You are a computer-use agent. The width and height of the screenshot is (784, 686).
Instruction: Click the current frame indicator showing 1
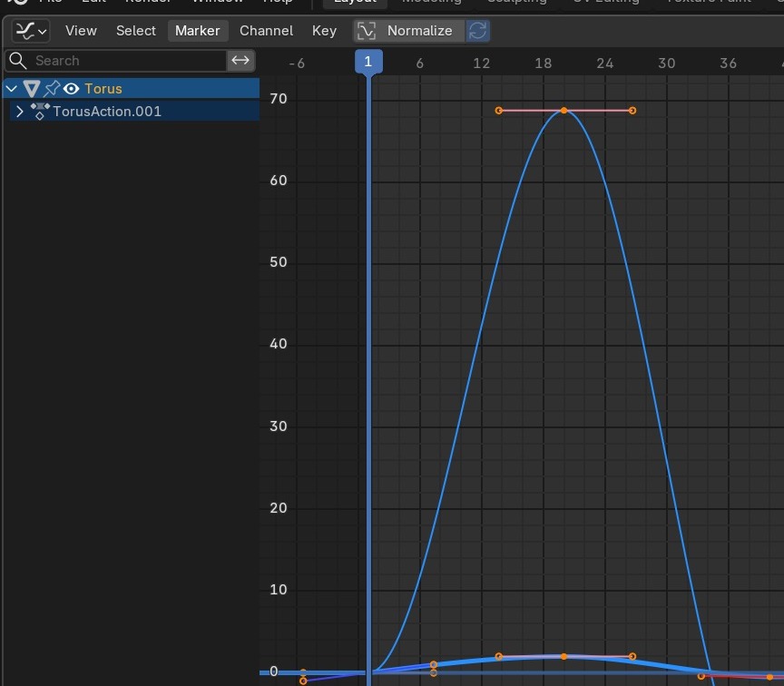click(x=368, y=62)
